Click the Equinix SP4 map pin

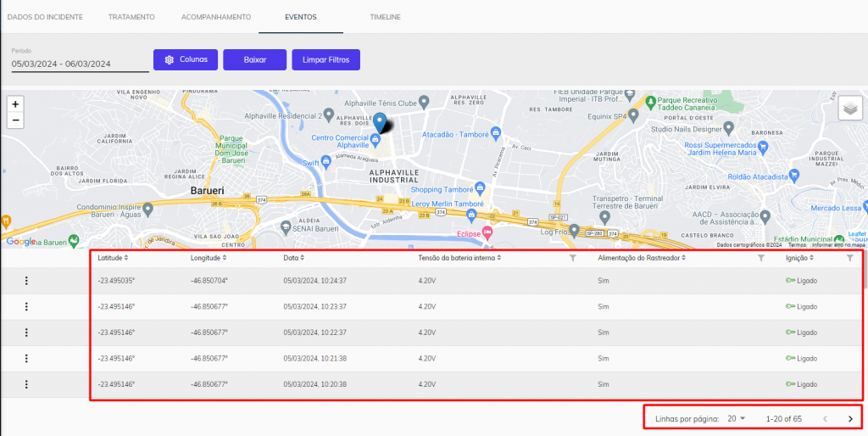tap(634, 116)
